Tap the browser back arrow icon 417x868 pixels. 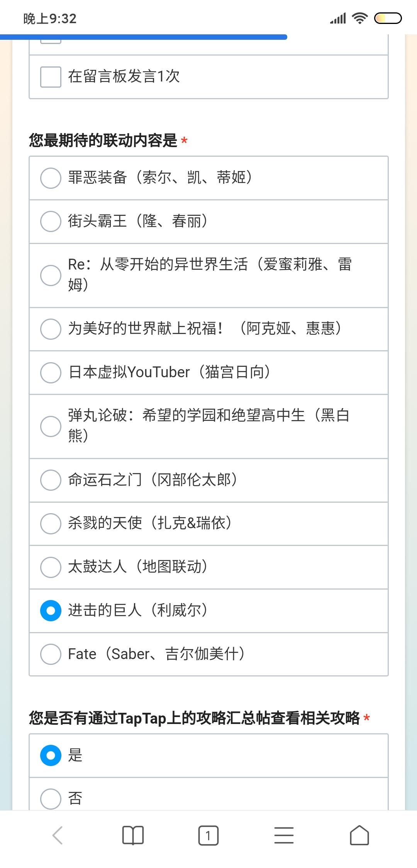(x=58, y=836)
